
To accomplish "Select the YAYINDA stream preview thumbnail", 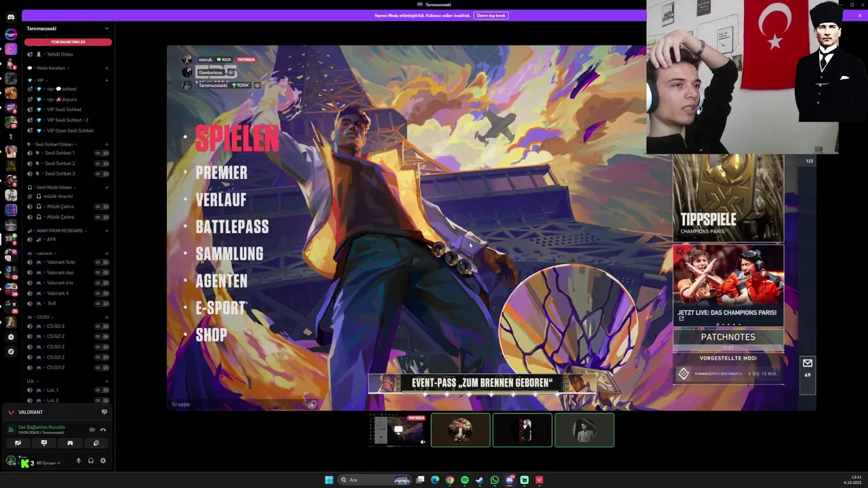I will 398,430.
